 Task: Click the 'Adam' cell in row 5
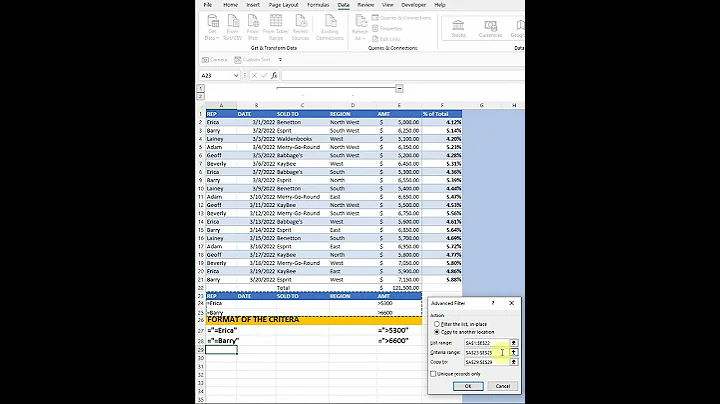tap(221, 147)
